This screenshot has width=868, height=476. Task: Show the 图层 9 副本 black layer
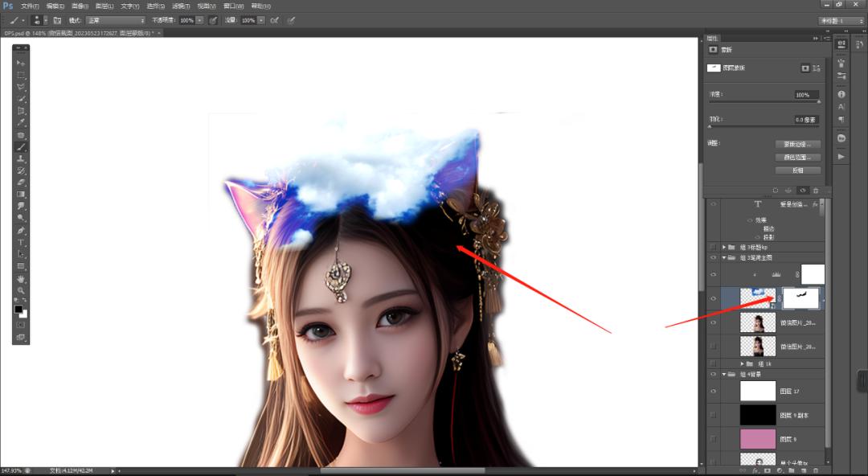click(x=713, y=415)
